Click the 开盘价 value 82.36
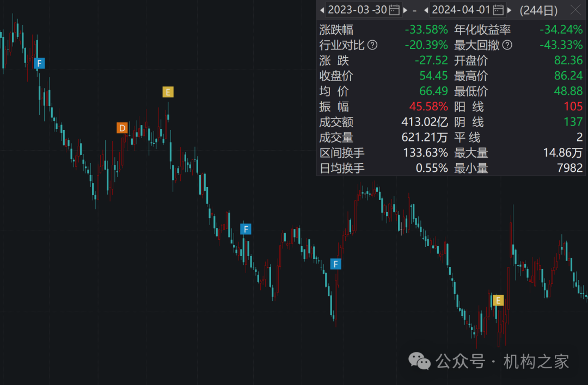This screenshot has height=385, width=588. click(568, 60)
